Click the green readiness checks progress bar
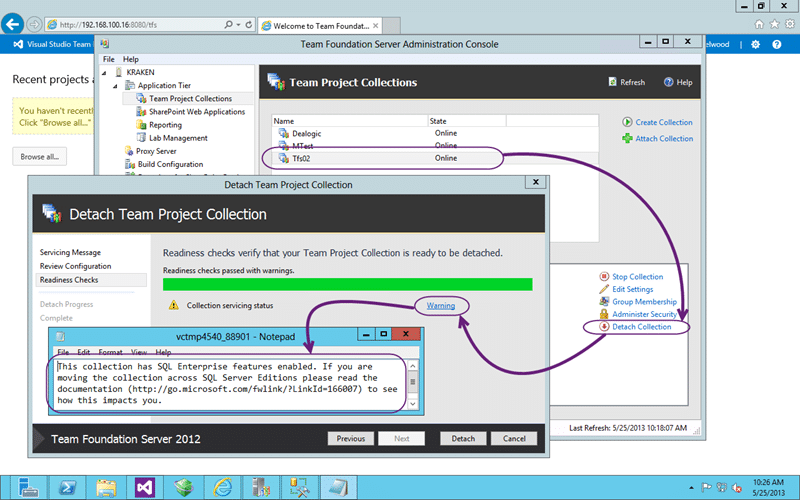Viewport: 800px width, 500px height. [x=347, y=284]
